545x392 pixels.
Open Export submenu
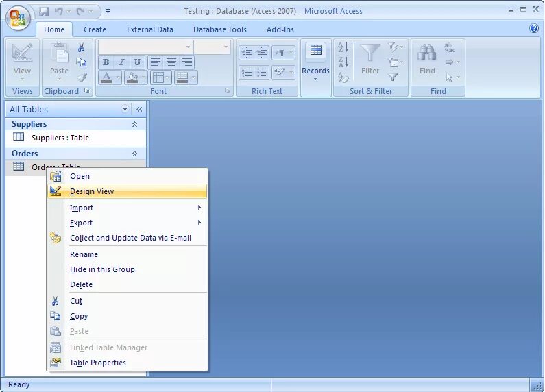click(128, 223)
